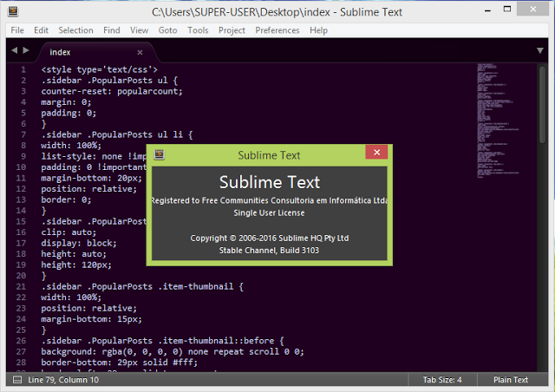
Task: Click the Sublime Text icon in about dialog
Action: (160, 154)
